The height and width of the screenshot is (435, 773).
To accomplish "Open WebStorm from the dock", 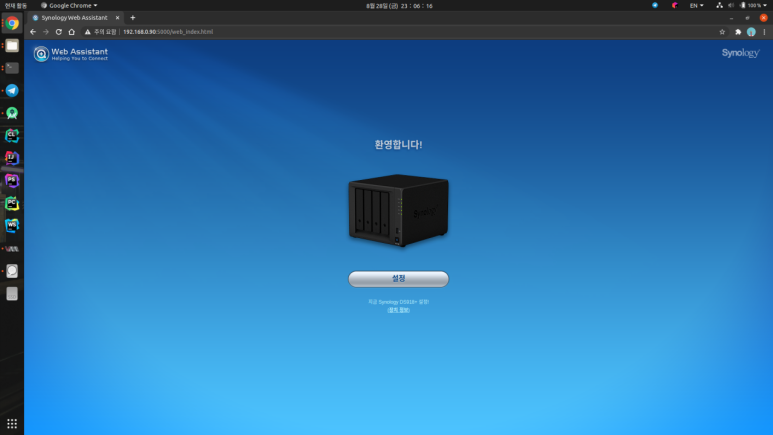I will (12, 225).
